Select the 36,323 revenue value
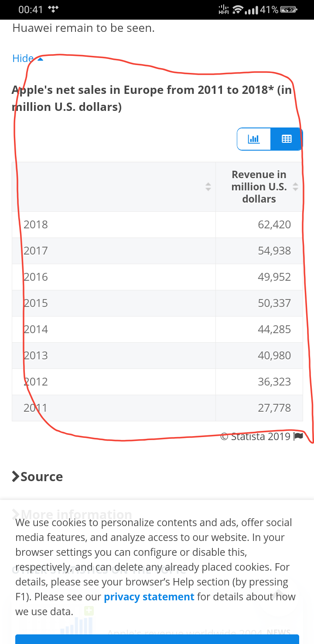This screenshot has width=314, height=644. (274, 382)
